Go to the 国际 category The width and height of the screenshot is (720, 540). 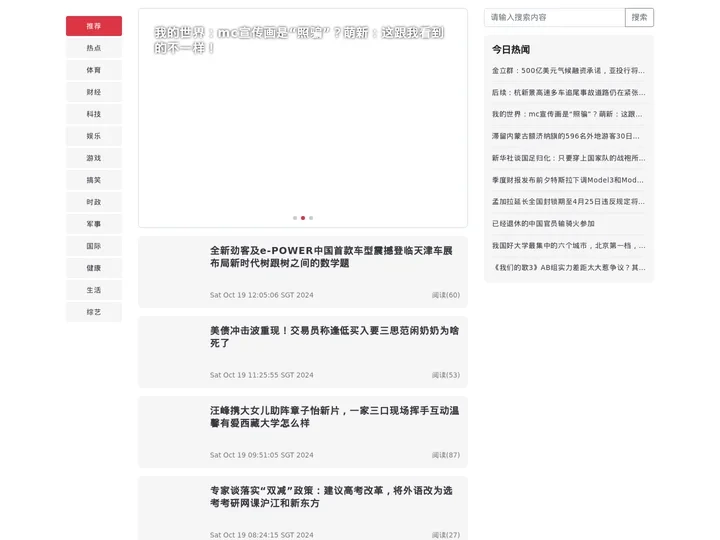pyautogui.click(x=94, y=247)
